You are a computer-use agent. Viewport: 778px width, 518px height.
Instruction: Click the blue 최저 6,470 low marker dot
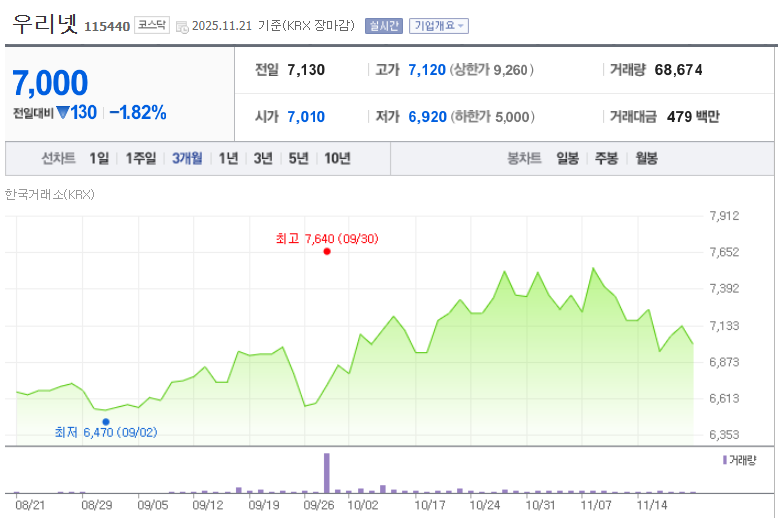[106, 422]
